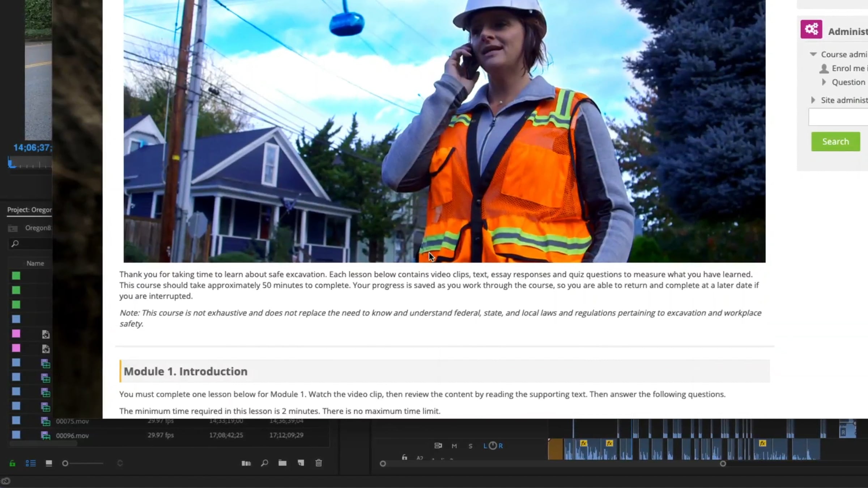868x488 pixels.
Task: Select the 00096.mov clip row
Action: tap(72, 436)
